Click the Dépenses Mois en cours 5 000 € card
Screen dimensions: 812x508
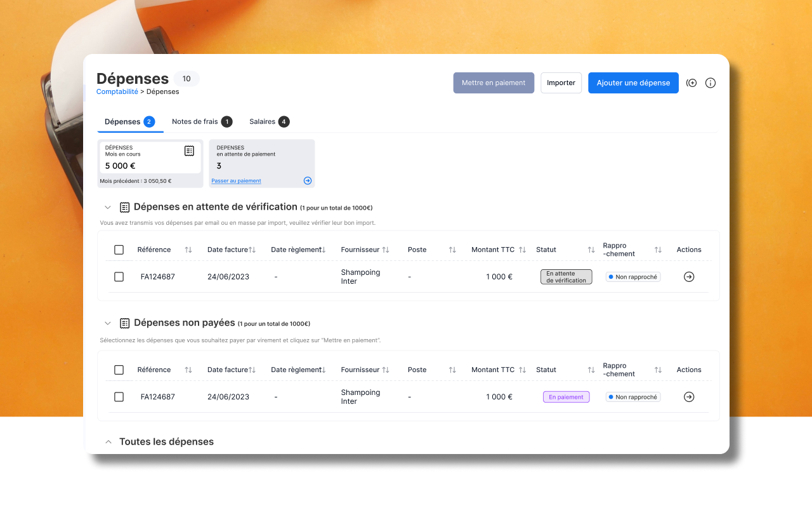(x=150, y=164)
